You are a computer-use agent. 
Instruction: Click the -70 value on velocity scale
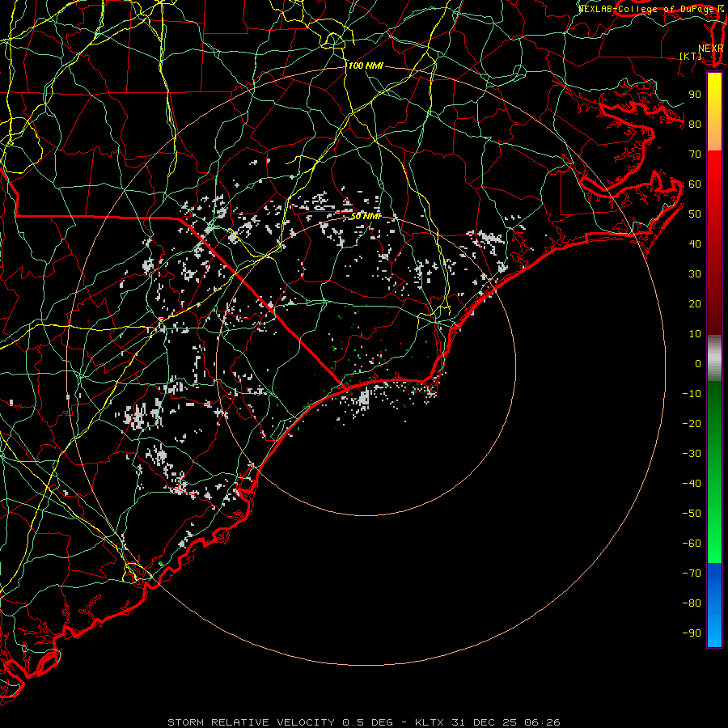point(692,574)
